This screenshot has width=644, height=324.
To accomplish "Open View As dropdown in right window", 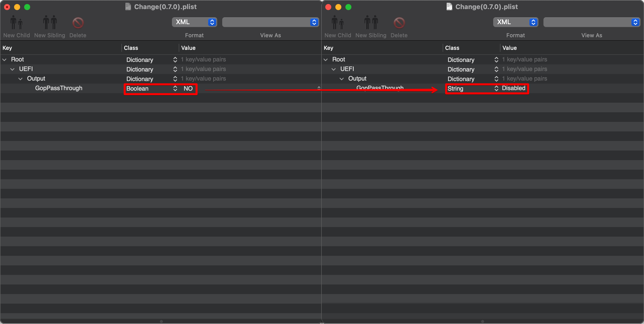I will pos(591,22).
